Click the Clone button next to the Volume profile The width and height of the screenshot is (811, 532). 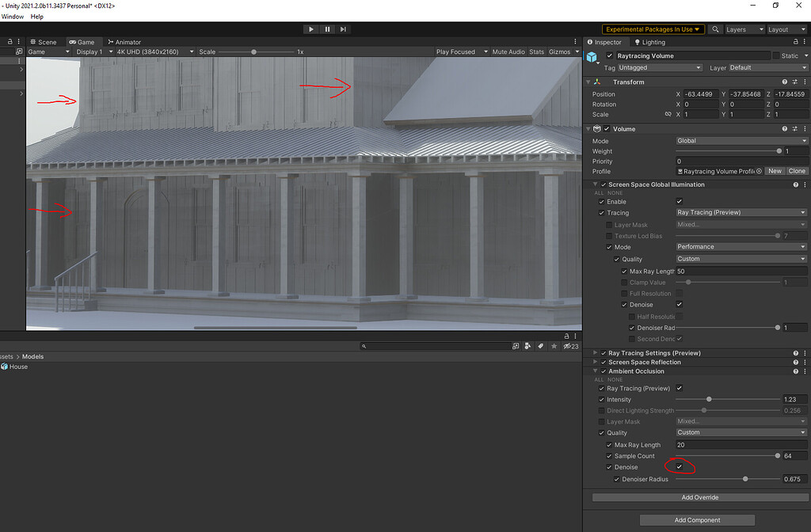click(796, 170)
